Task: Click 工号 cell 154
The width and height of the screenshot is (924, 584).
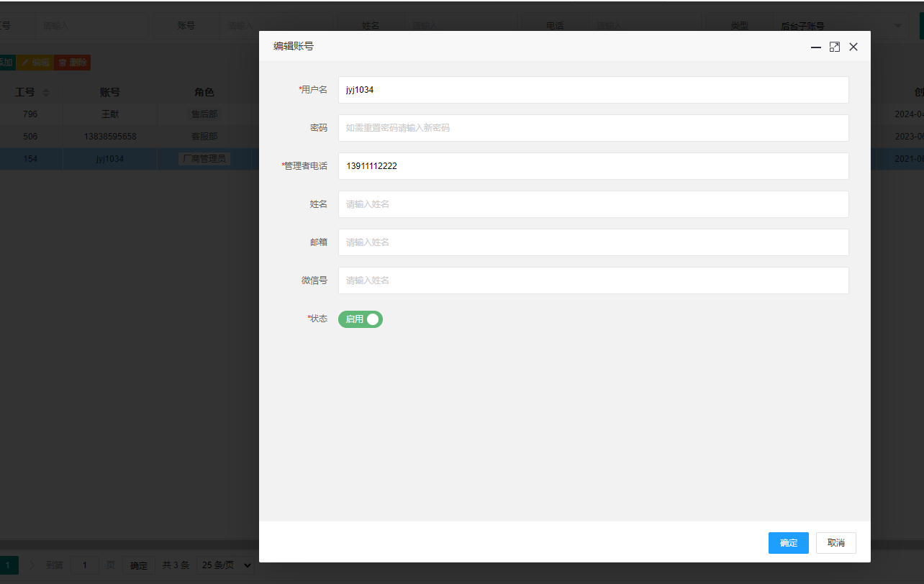Action: 30,158
